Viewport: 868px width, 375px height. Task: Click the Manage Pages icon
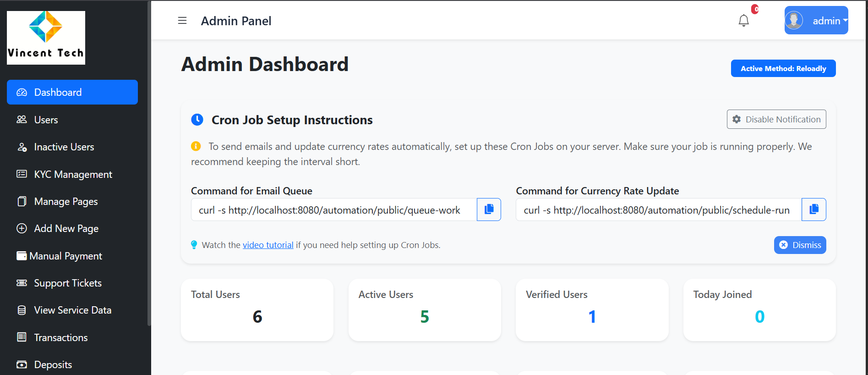point(22,202)
